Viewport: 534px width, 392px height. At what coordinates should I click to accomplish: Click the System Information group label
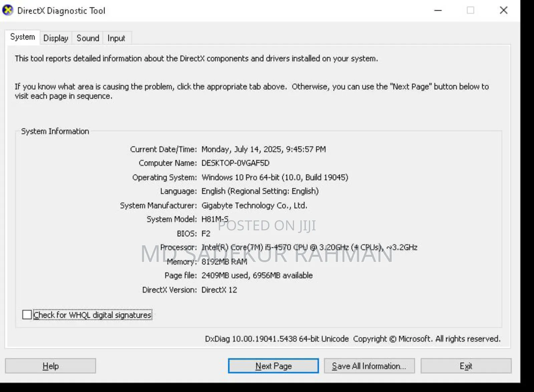coord(55,131)
